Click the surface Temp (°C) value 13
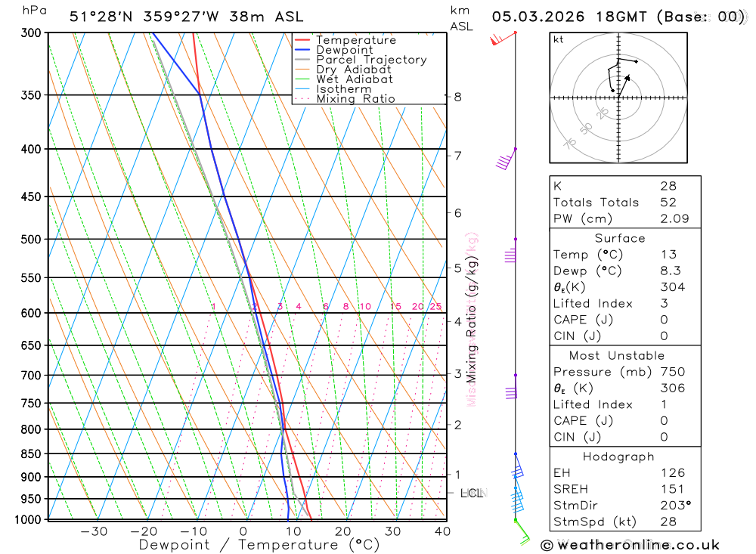 [669, 255]
